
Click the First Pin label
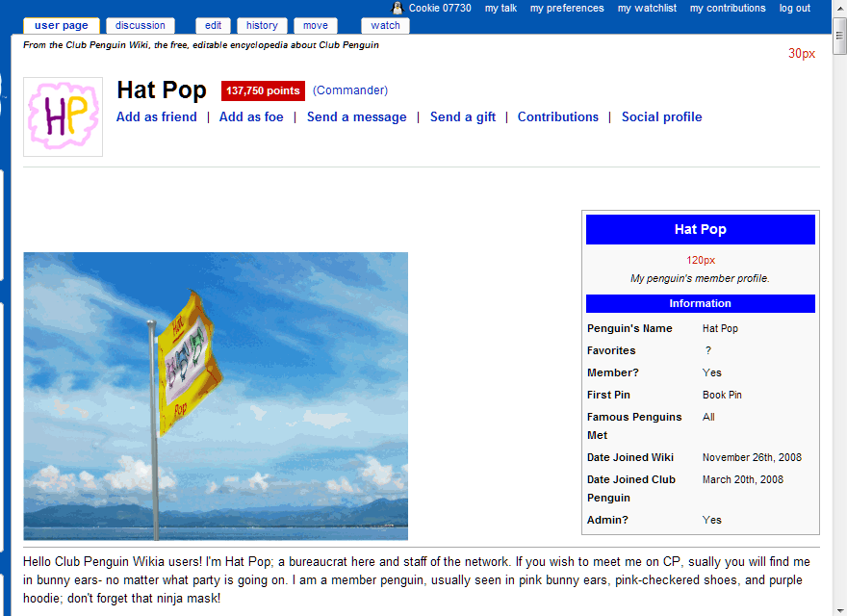coord(608,395)
